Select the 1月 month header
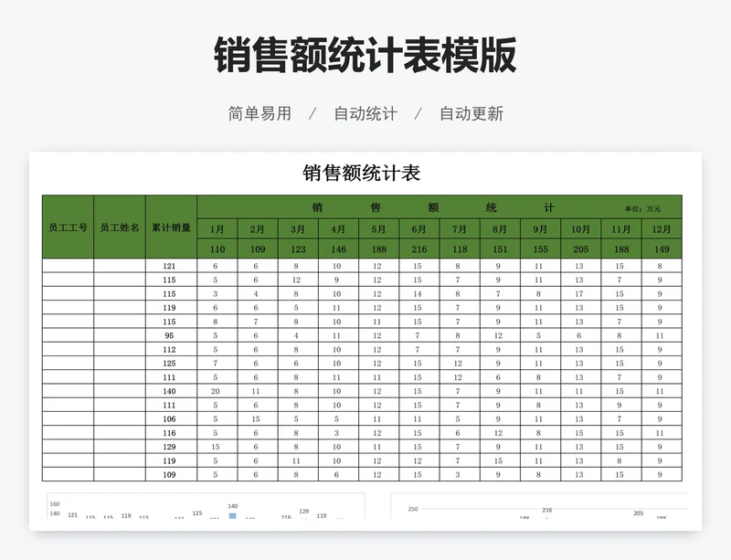Image resolution: width=731 pixels, height=560 pixels. click(217, 229)
